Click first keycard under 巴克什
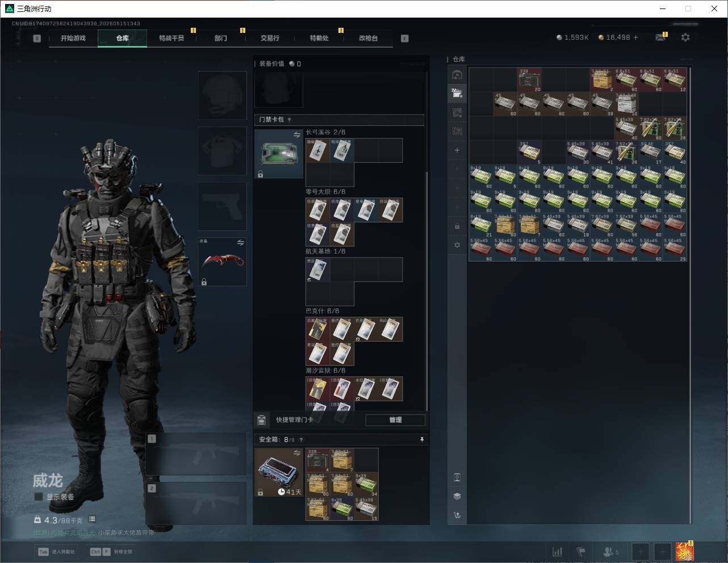Image resolution: width=728 pixels, height=563 pixels. click(x=318, y=329)
